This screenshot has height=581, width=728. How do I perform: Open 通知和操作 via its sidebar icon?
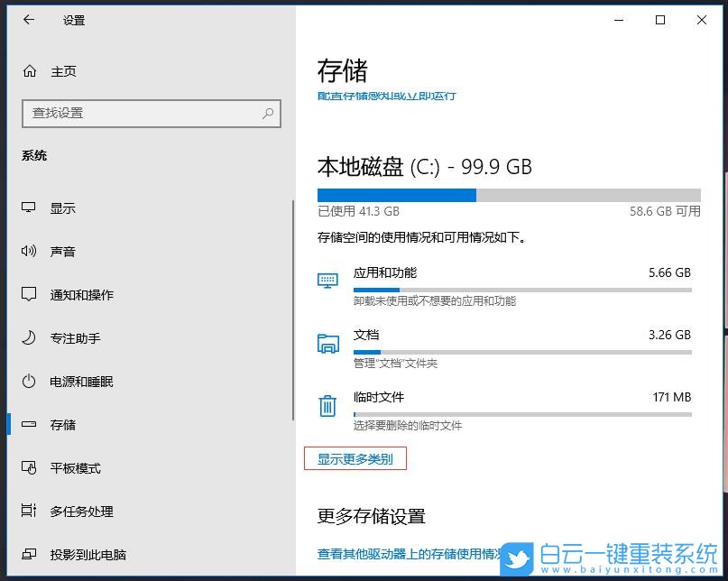[27, 294]
